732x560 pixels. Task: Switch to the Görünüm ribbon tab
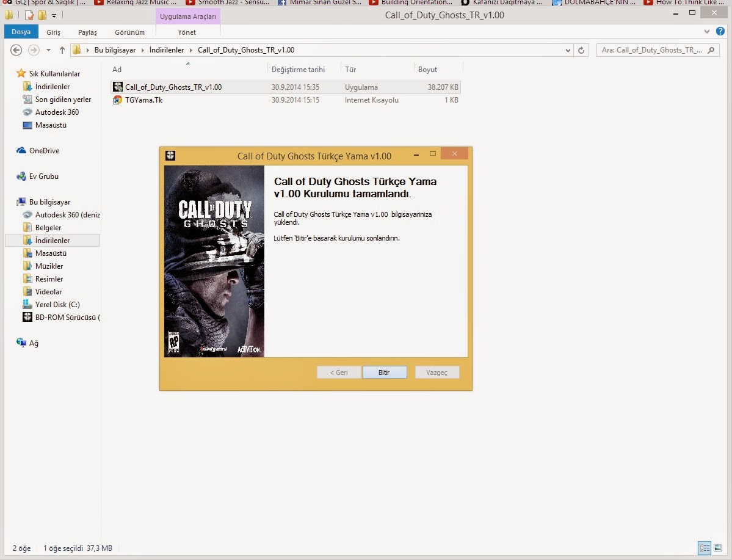coord(130,32)
